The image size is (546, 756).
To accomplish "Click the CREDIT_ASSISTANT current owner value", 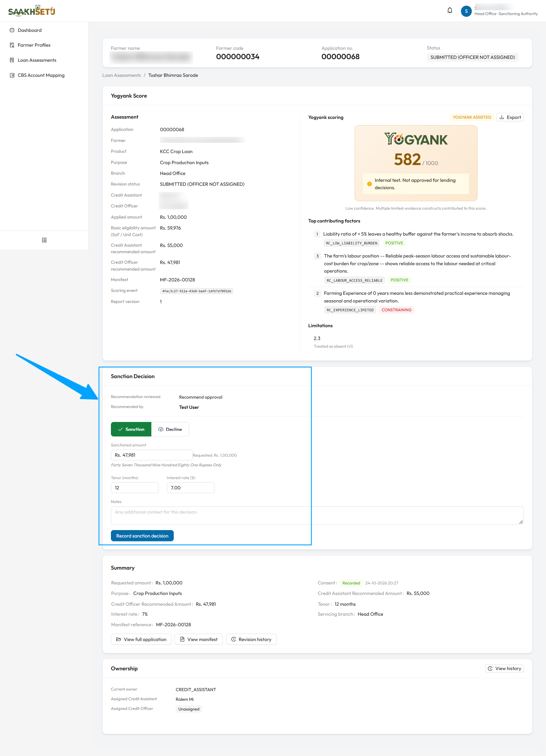I will click(196, 690).
